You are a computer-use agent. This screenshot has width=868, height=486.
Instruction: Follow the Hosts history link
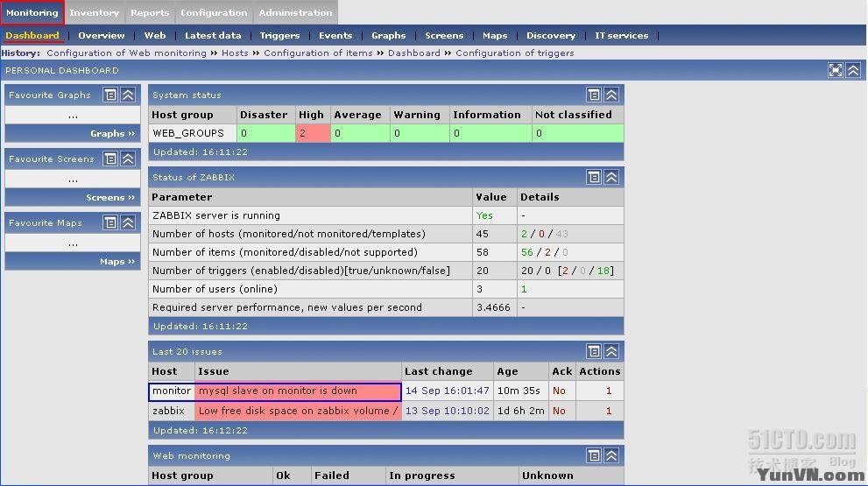235,53
